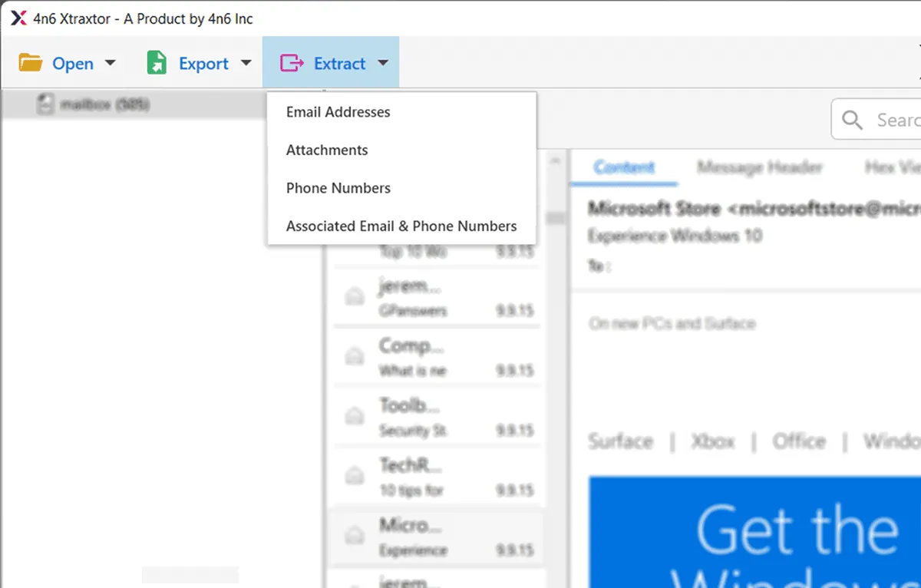The height and width of the screenshot is (588, 921).
Task: Pick Phone Numbers from the open menu
Action: (338, 187)
